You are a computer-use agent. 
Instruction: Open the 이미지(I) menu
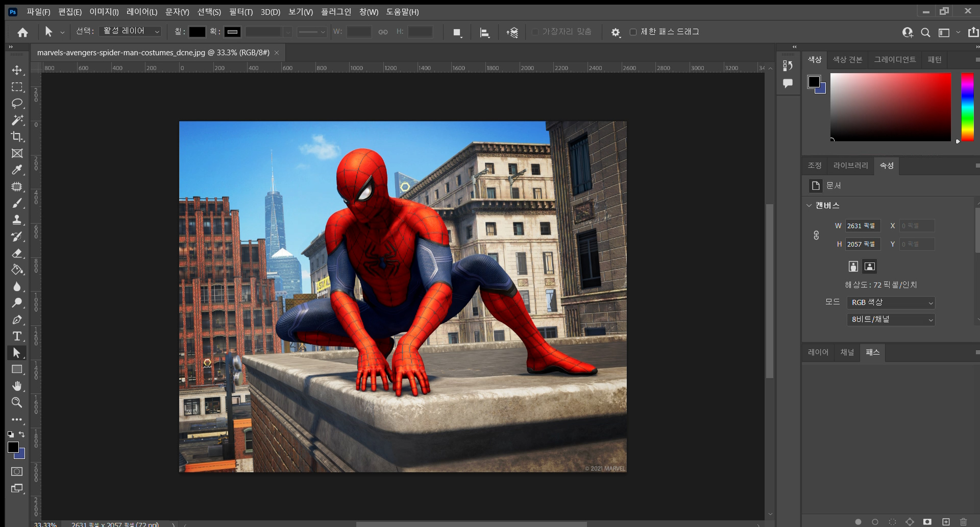pyautogui.click(x=104, y=12)
